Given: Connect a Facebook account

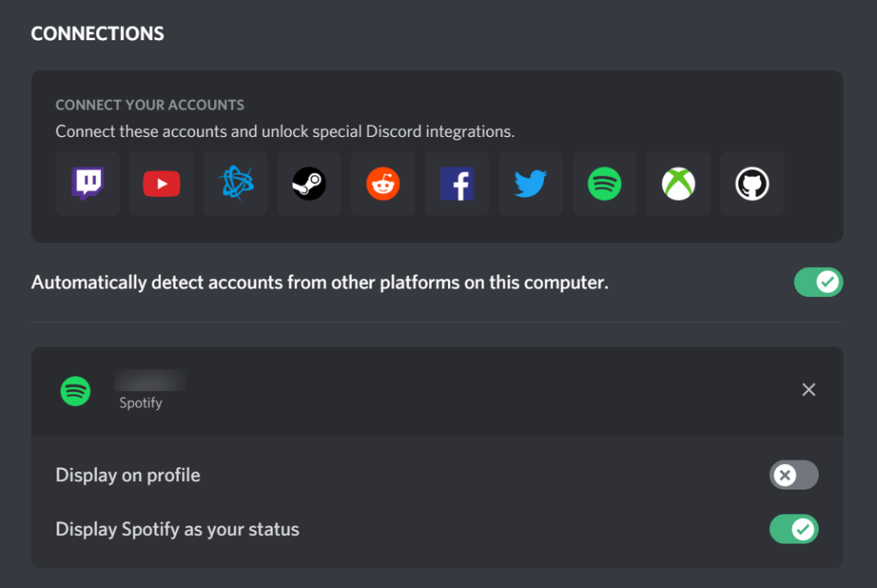Looking at the screenshot, I should point(457,183).
